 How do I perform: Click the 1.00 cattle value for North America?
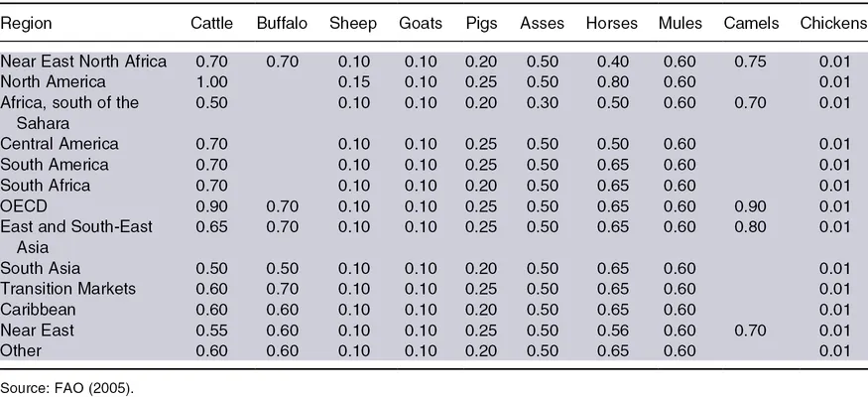213,81
